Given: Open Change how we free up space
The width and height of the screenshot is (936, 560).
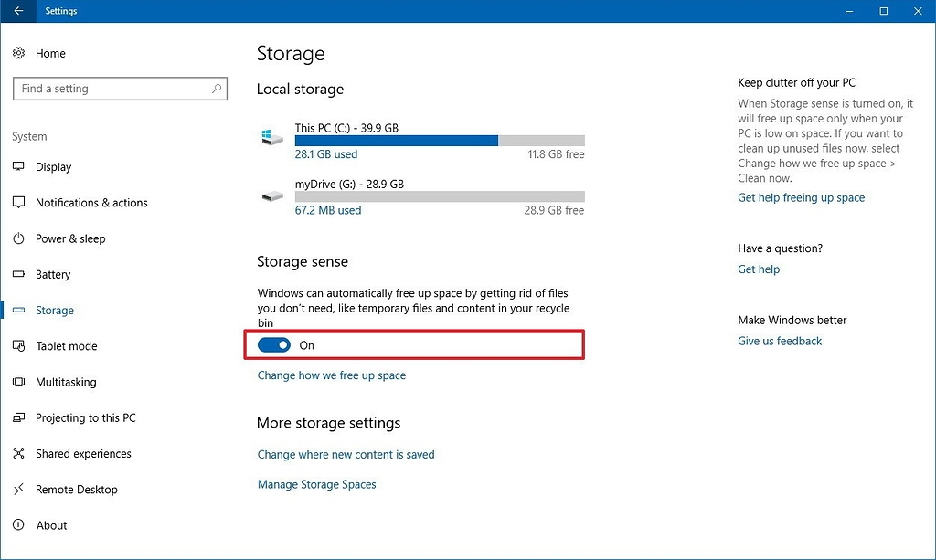Looking at the screenshot, I should pos(331,375).
